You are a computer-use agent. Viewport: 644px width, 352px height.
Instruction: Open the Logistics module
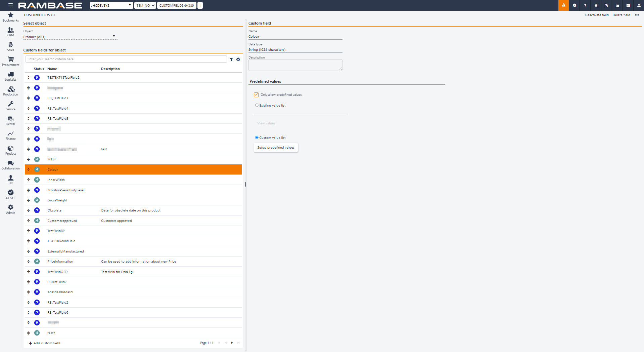(x=10, y=76)
